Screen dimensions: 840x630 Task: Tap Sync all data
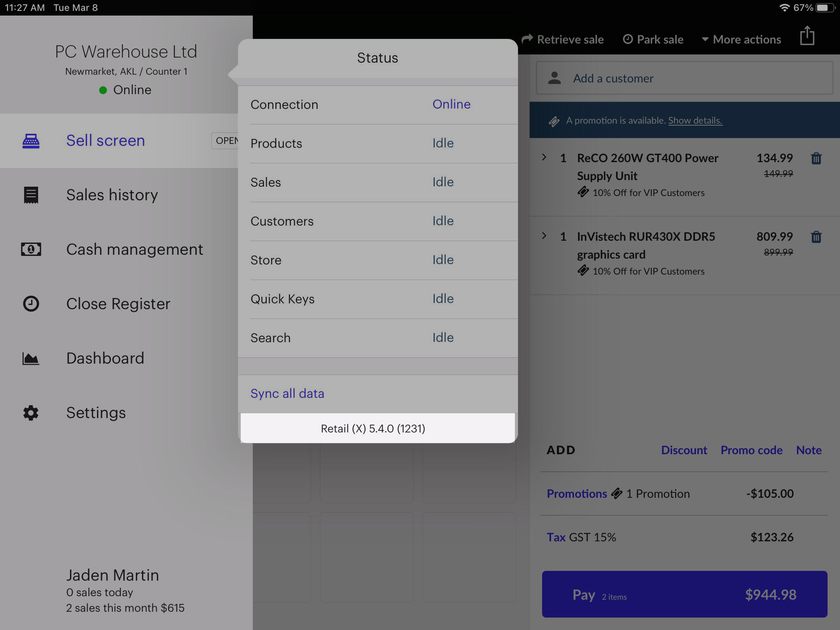point(287,394)
